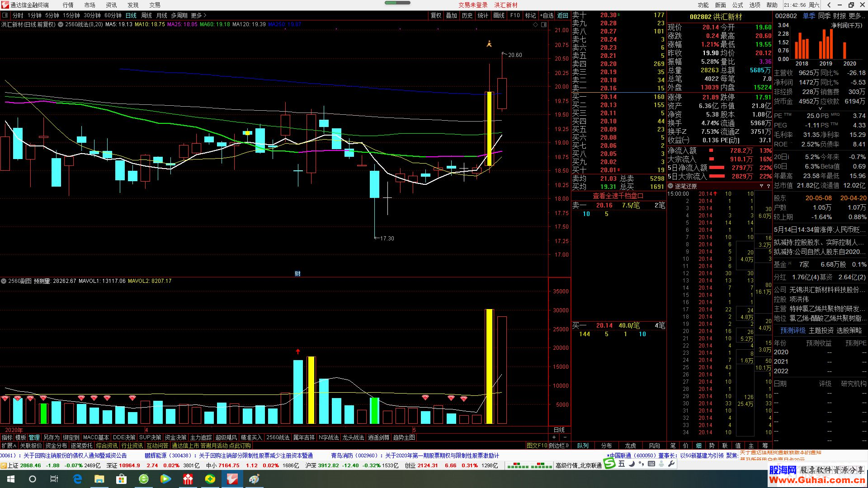The height and width of the screenshot is (488, 868).
Task: Launch Microsoft Edge from taskbar
Action: click(77, 479)
